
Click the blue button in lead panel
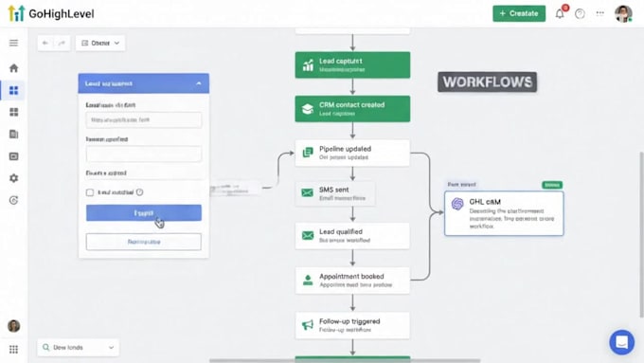[144, 213]
